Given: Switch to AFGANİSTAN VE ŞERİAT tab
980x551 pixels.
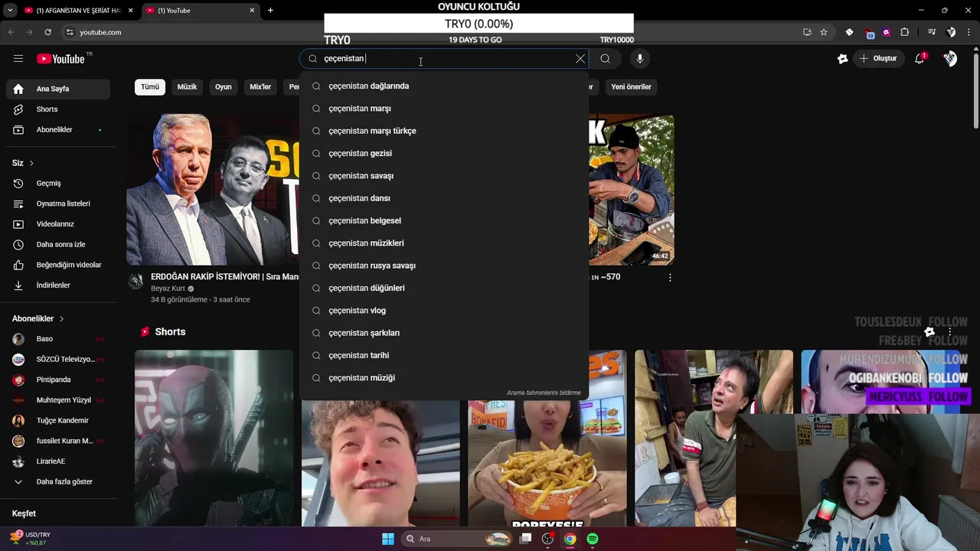Looking at the screenshot, I should pos(78,11).
